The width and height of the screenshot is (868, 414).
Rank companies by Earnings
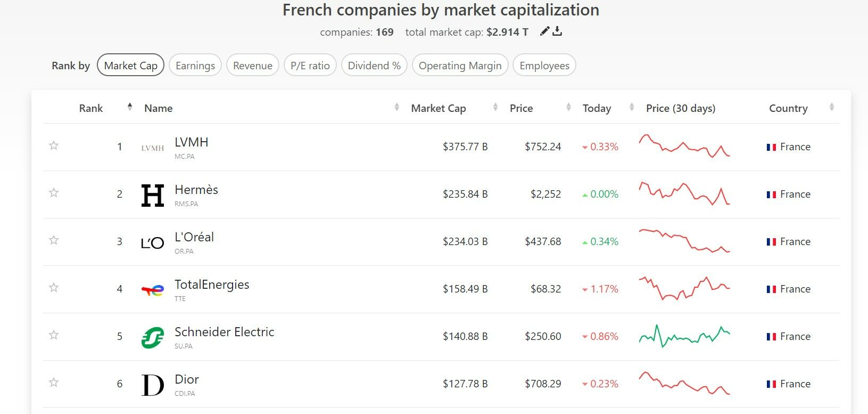195,66
